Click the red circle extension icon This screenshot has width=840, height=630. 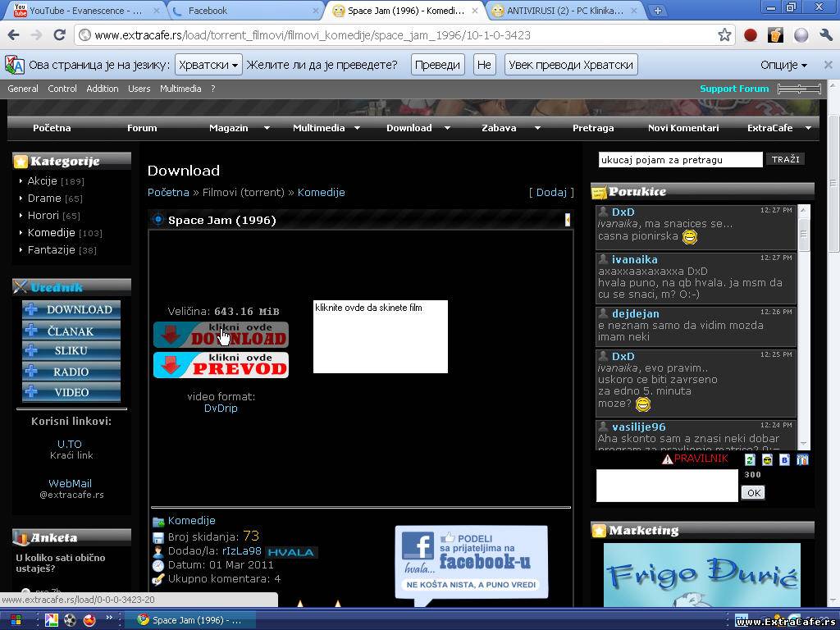[751, 35]
